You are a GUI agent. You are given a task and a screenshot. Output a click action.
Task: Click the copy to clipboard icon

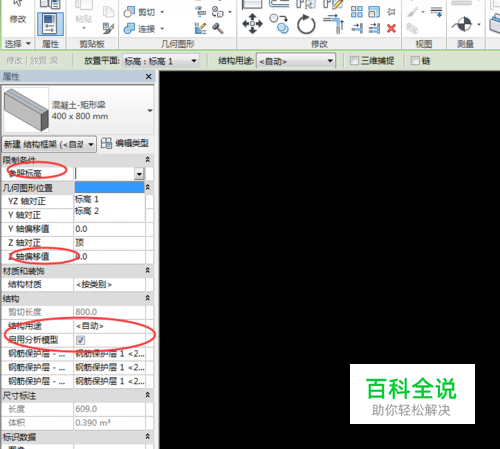click(x=108, y=12)
